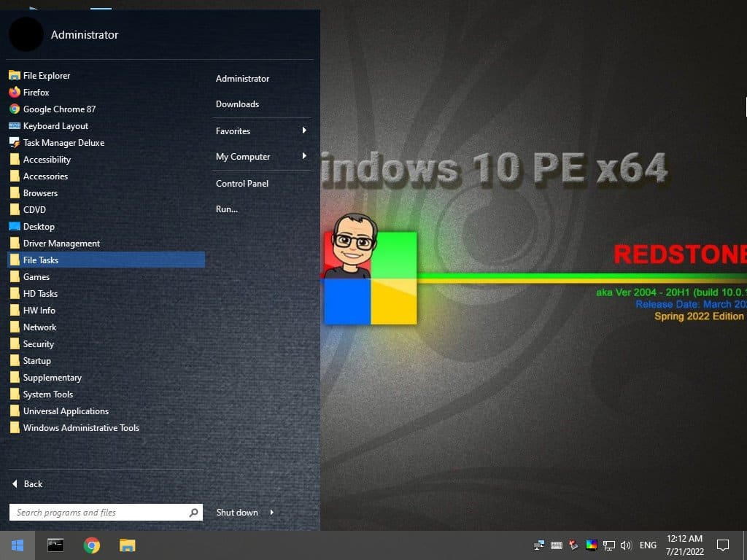Open Command Prompt from the taskbar
Screen dimensions: 747x560
click(x=55, y=545)
